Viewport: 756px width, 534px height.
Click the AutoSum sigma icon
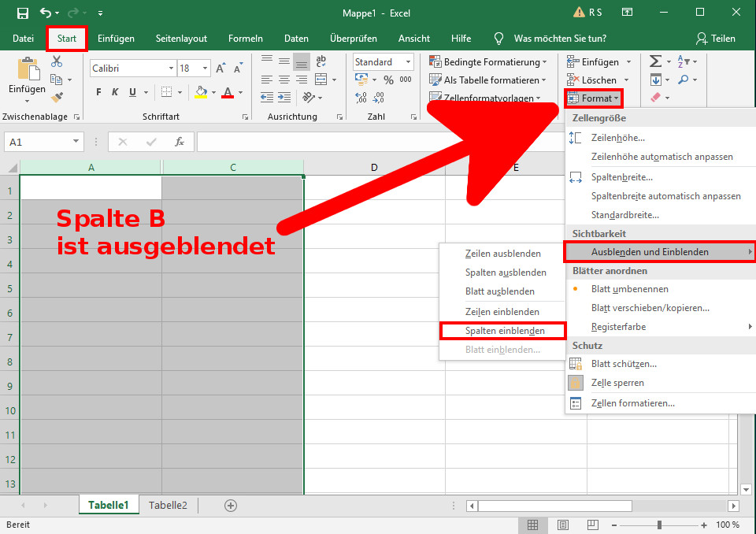click(655, 61)
